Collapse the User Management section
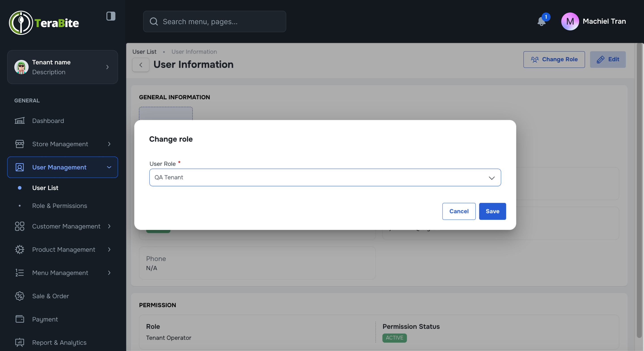The width and height of the screenshot is (644, 351). point(109,167)
